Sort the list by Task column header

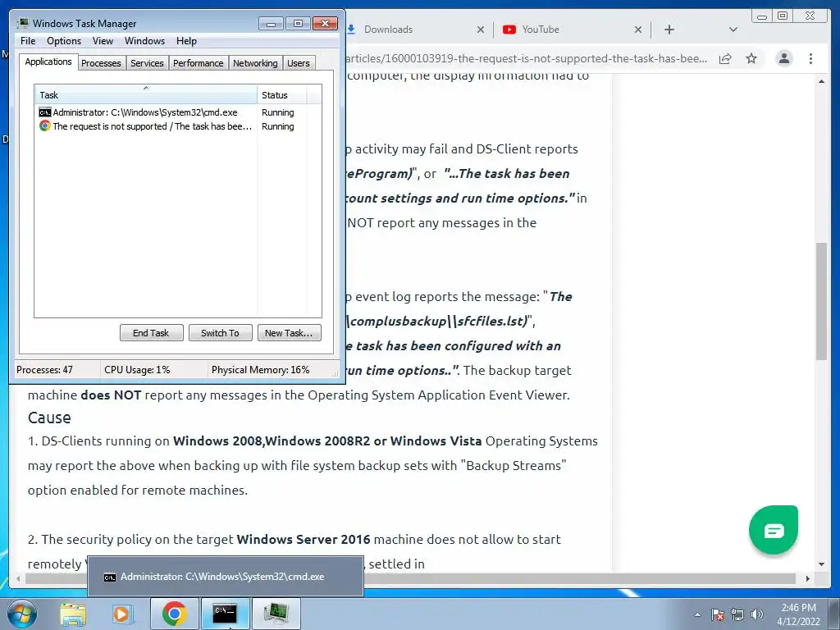tap(146, 95)
